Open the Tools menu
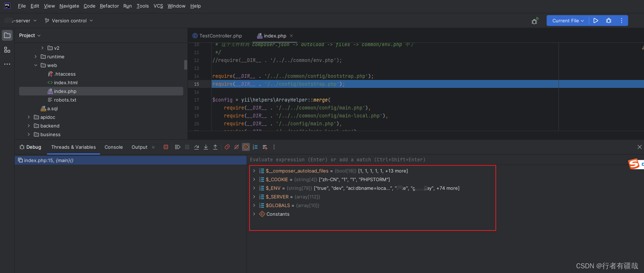This screenshot has width=644, height=273. (x=143, y=6)
